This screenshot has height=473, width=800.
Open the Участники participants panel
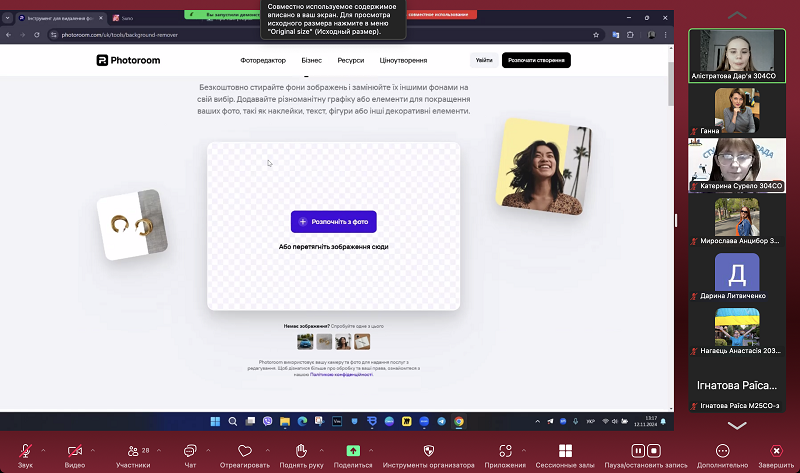pos(133,455)
